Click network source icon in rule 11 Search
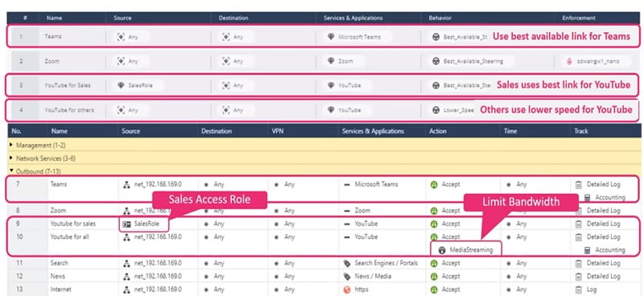The height and width of the screenshot is (296, 644). click(126, 263)
